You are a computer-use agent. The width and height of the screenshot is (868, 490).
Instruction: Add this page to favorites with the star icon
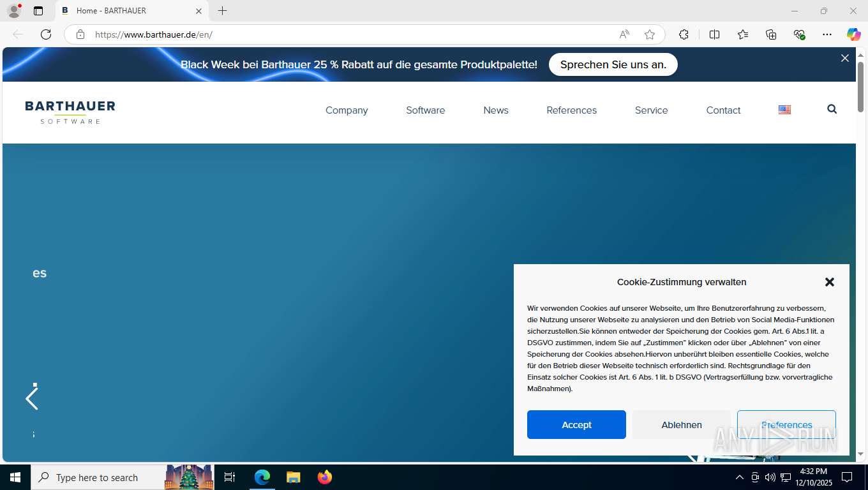(x=650, y=34)
